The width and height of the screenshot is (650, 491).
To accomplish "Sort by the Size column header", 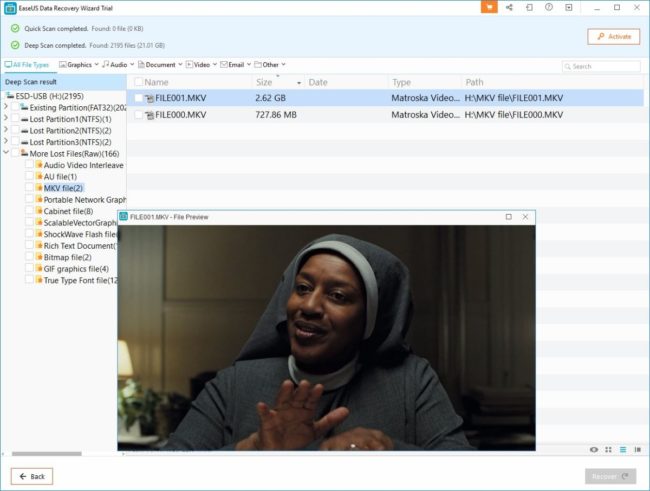I will tap(264, 82).
